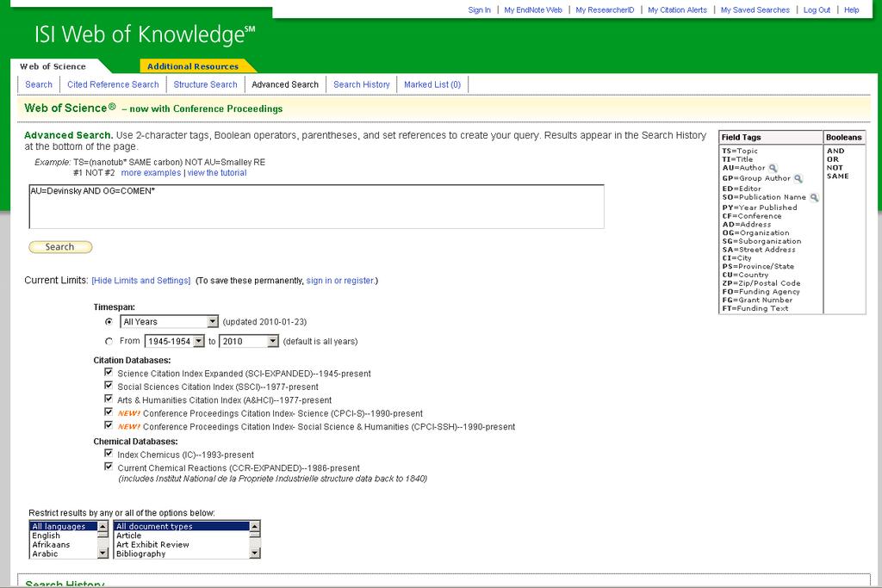
Task: Select Arabic in the language list
Action: [63, 554]
